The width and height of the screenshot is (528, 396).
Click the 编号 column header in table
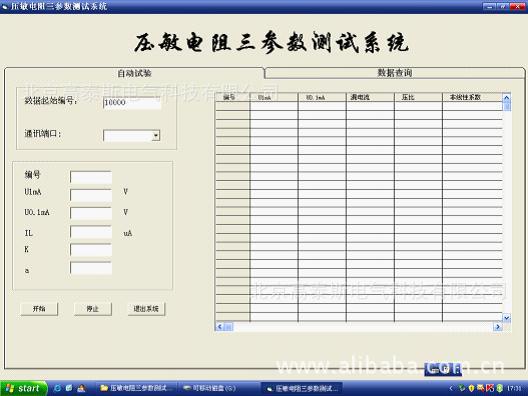(232, 97)
